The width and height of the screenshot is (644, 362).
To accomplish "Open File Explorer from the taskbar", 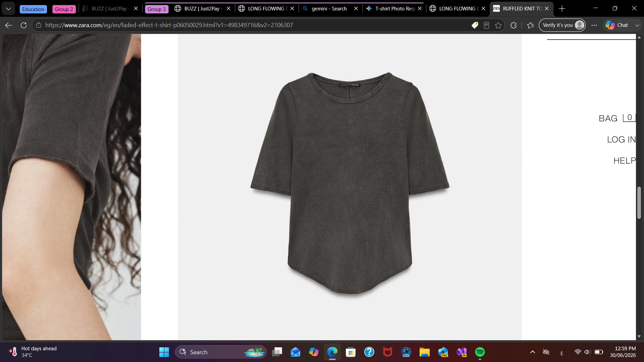I will [x=425, y=352].
